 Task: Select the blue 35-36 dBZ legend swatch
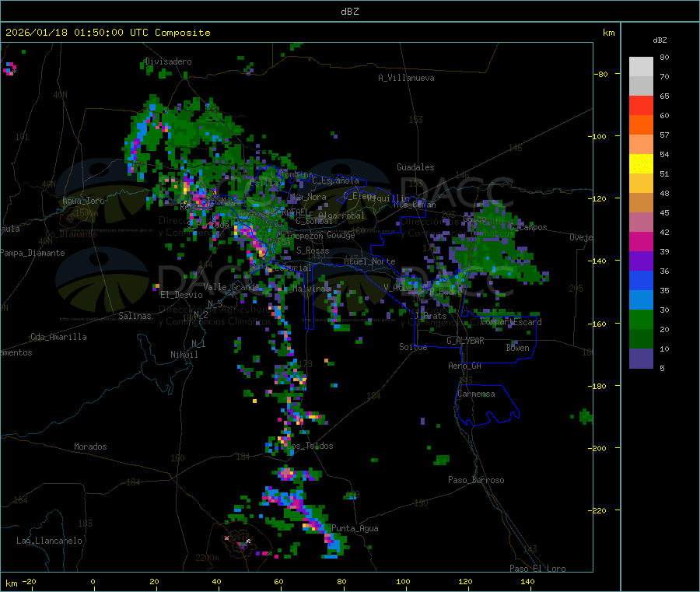(x=641, y=280)
